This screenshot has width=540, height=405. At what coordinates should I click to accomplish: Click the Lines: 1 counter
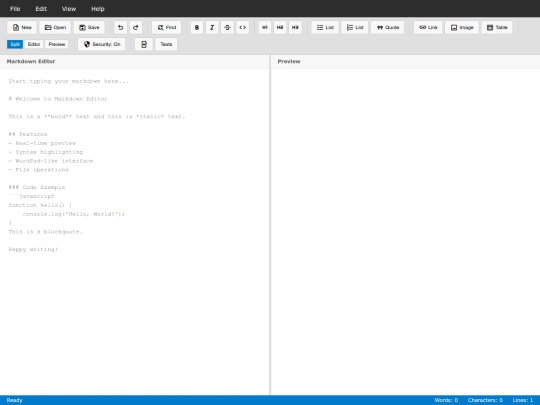coord(522,400)
